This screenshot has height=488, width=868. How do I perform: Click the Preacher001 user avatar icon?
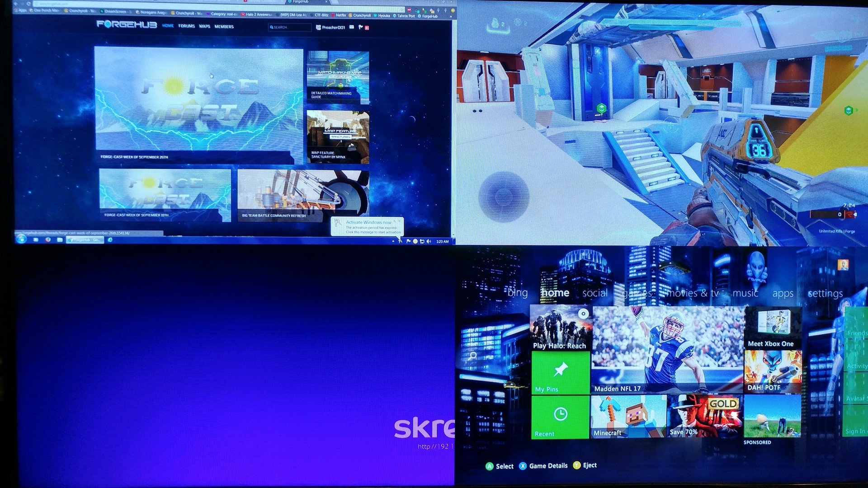(318, 28)
